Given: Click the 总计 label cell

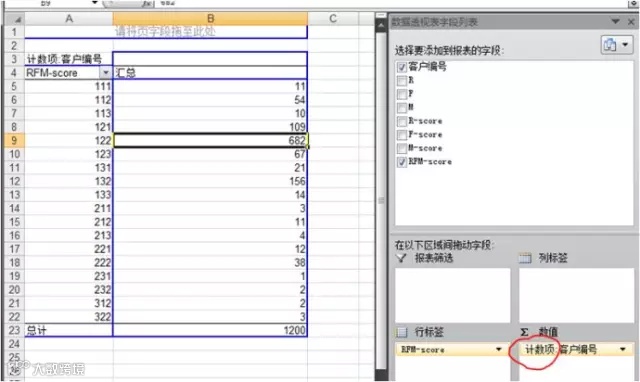Looking at the screenshot, I should 69,330.
